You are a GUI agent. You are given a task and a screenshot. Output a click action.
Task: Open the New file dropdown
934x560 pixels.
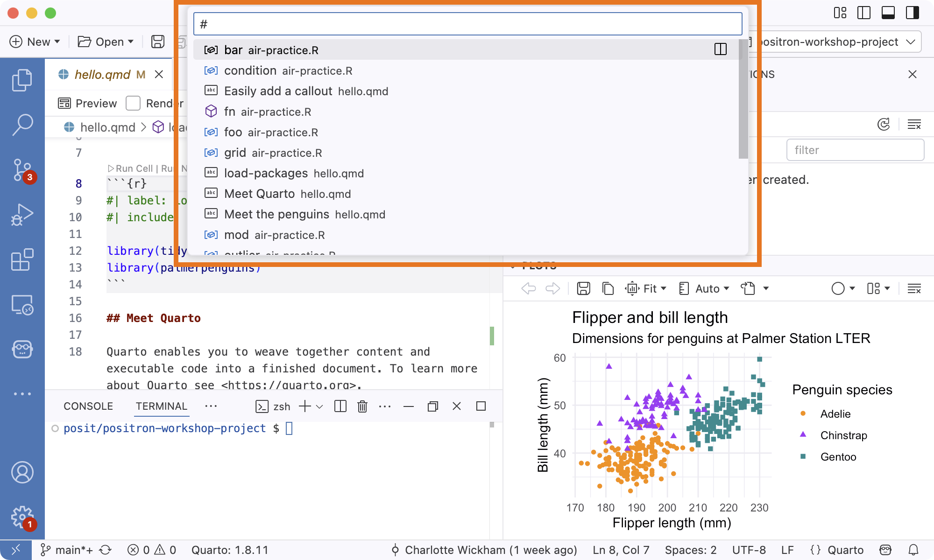coord(35,42)
